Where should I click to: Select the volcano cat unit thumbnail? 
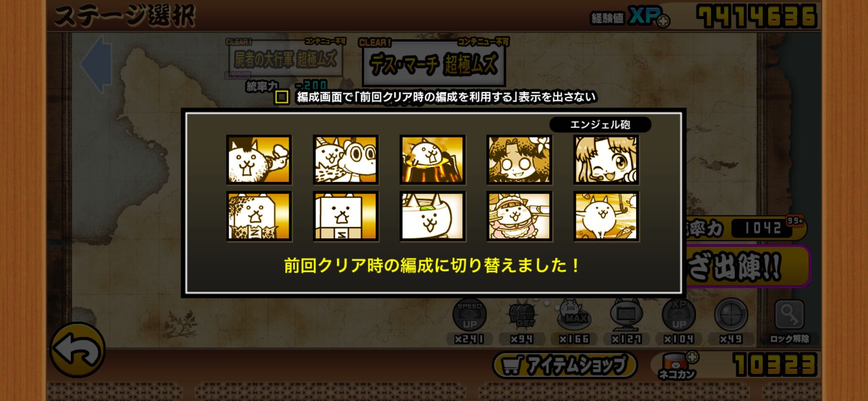tap(433, 160)
